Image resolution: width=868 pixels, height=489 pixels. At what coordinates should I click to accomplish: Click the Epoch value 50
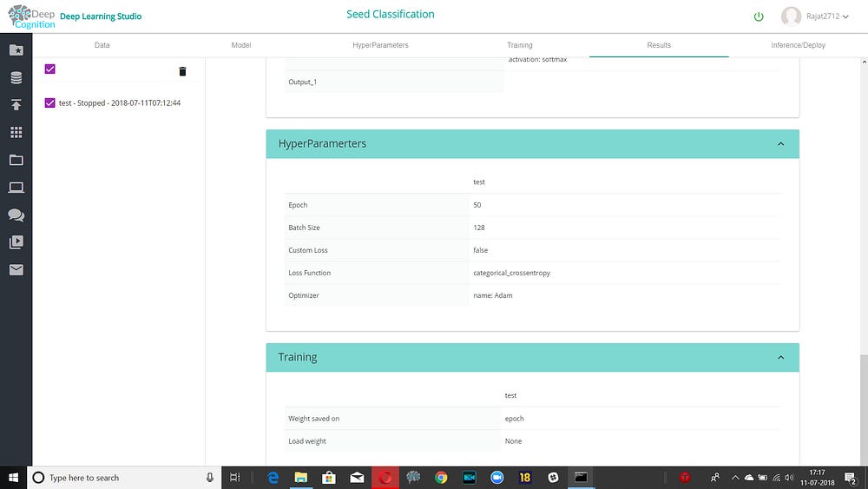pos(477,205)
